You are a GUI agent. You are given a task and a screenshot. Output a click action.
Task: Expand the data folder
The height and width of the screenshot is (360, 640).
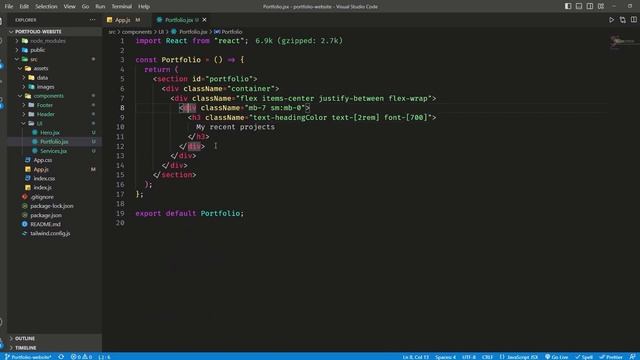[x=24, y=78]
